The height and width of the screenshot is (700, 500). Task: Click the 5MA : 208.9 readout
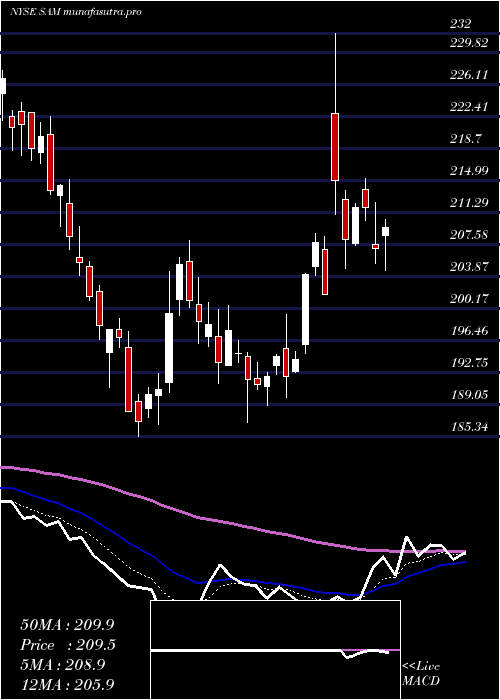[x=62, y=664]
